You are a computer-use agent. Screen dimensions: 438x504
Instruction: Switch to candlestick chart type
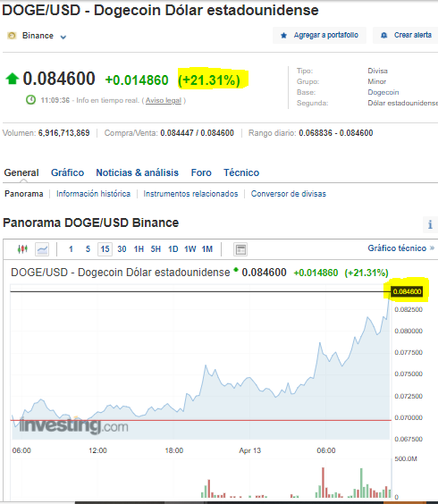pyautogui.click(x=22, y=249)
